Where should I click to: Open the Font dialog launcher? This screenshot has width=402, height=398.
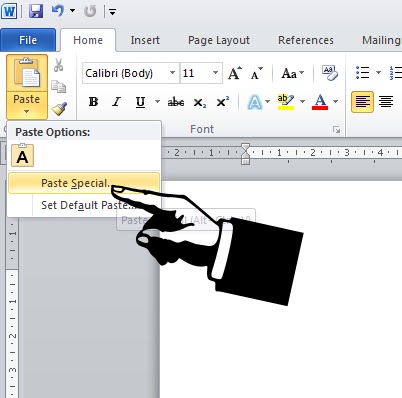(336, 130)
